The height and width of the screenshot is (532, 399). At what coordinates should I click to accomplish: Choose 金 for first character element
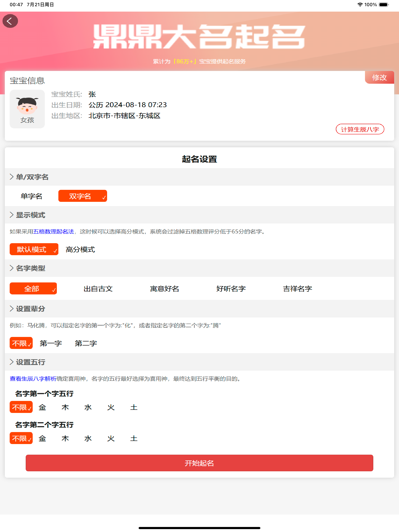(42, 407)
